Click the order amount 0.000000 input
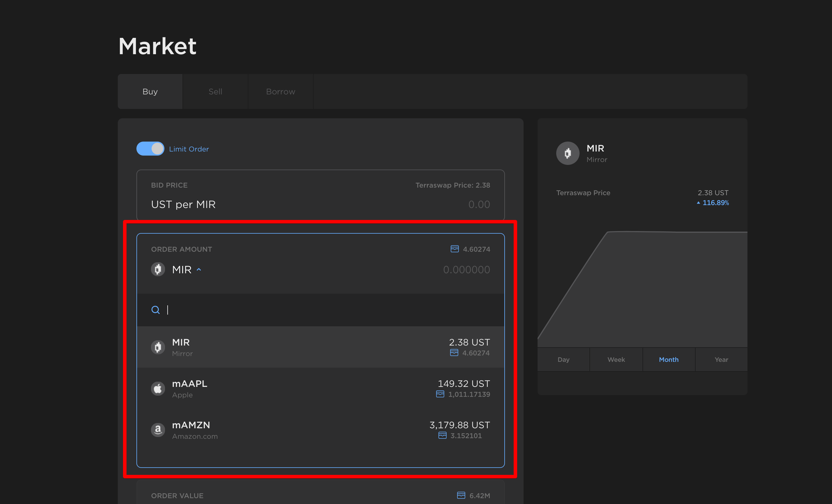Image resolution: width=832 pixels, height=504 pixels. 466,269
